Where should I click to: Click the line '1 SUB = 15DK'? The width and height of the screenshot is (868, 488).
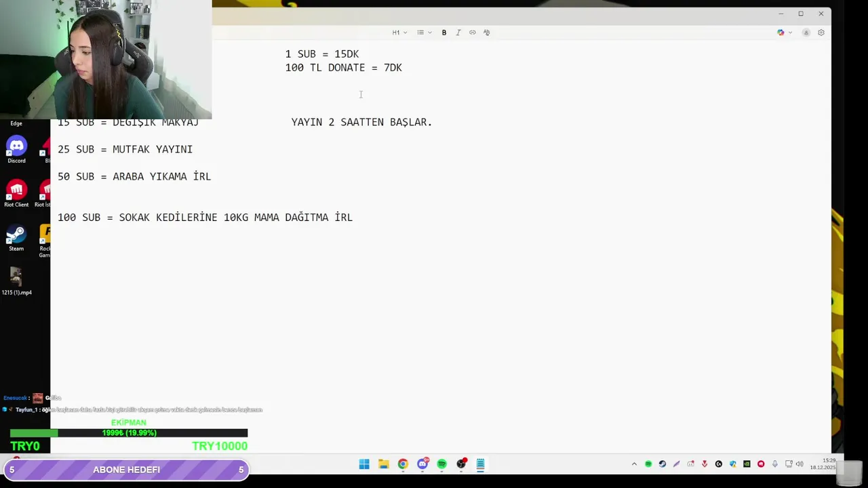pos(322,54)
